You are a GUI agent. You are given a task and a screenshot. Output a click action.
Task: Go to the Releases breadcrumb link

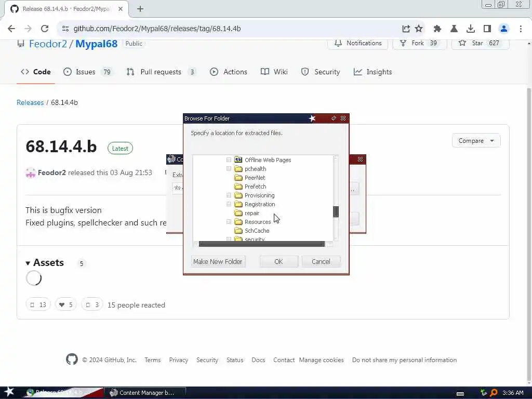(x=30, y=102)
